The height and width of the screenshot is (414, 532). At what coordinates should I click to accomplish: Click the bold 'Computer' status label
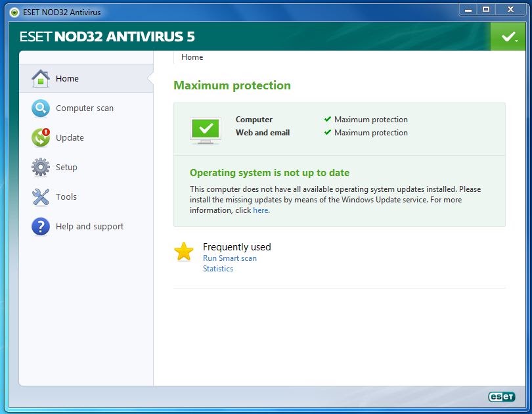[254, 120]
